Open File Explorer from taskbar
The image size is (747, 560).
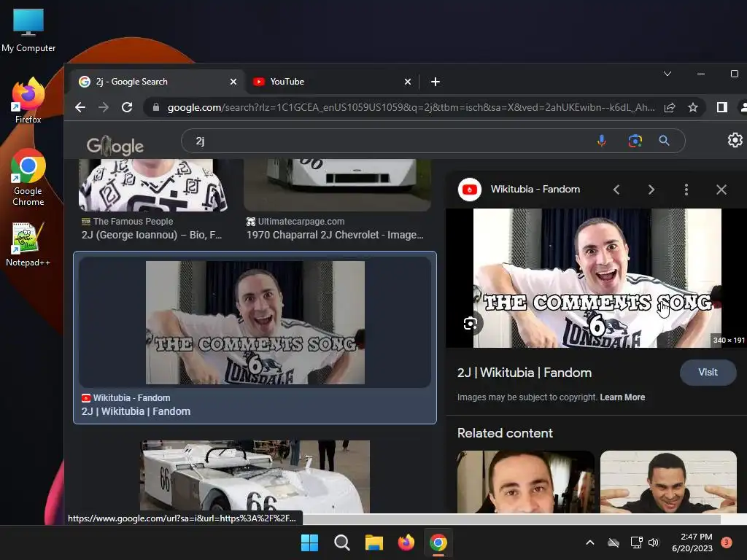(374, 542)
